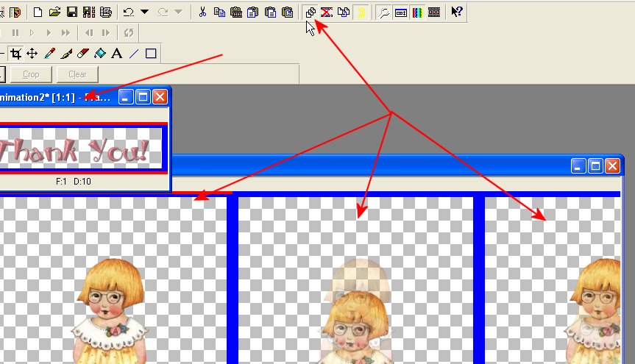Paste into selected frame

[x=288, y=13]
